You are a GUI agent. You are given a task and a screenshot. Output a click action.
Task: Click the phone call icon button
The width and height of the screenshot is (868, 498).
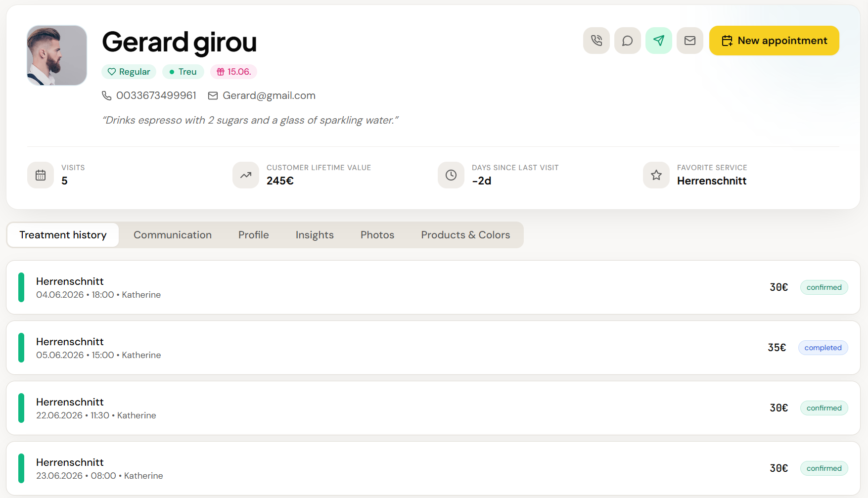point(596,41)
